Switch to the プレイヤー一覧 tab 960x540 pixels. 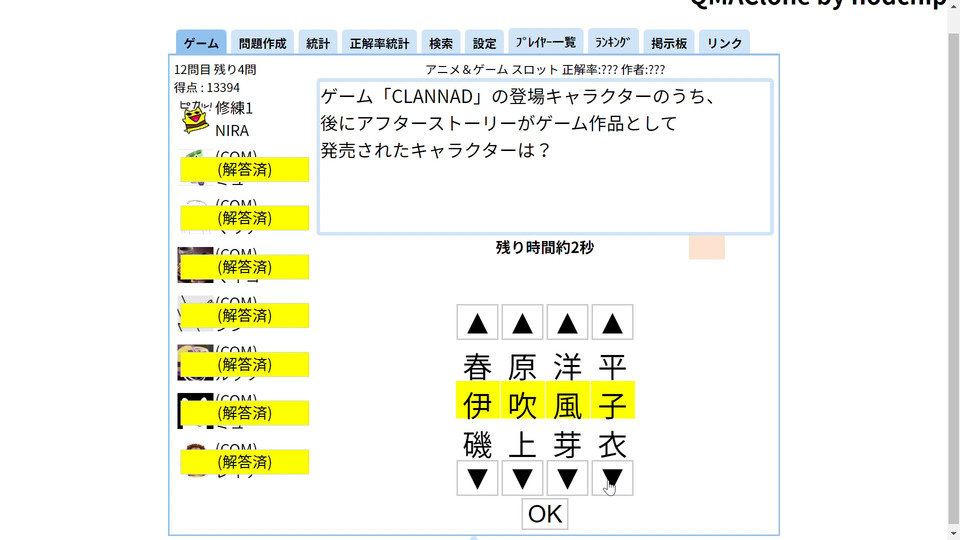coord(546,42)
